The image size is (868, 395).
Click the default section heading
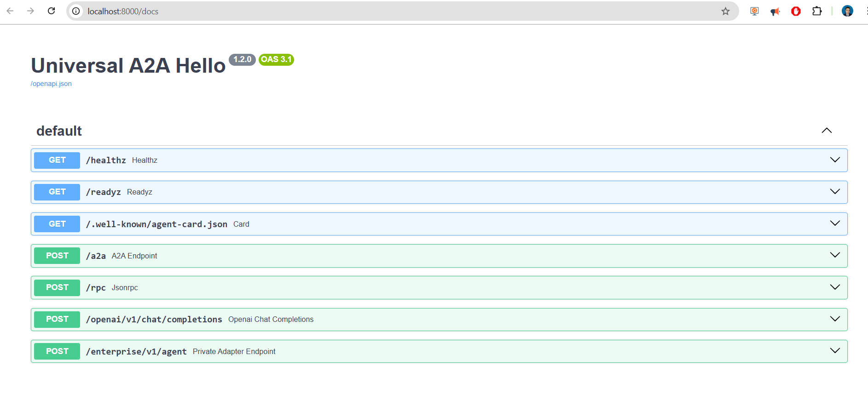(59, 131)
